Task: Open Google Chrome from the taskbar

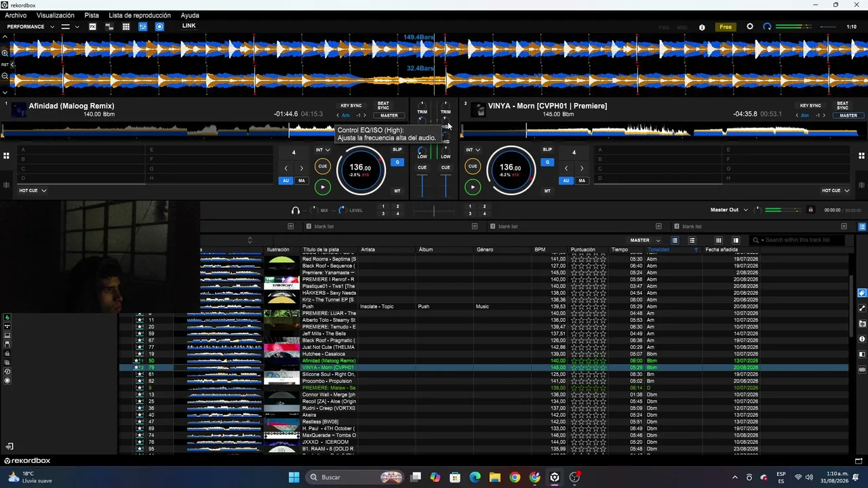Action: coord(515,477)
